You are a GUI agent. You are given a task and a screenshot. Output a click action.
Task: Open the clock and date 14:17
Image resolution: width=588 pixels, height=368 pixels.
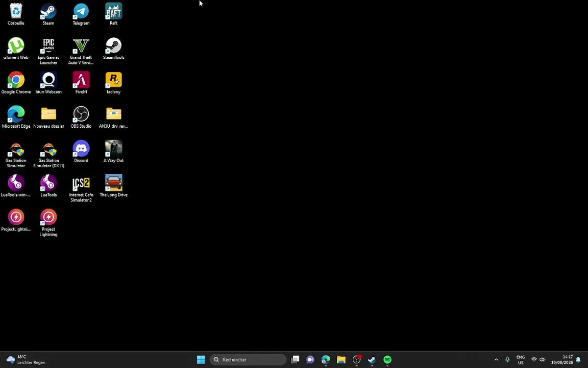click(562, 360)
